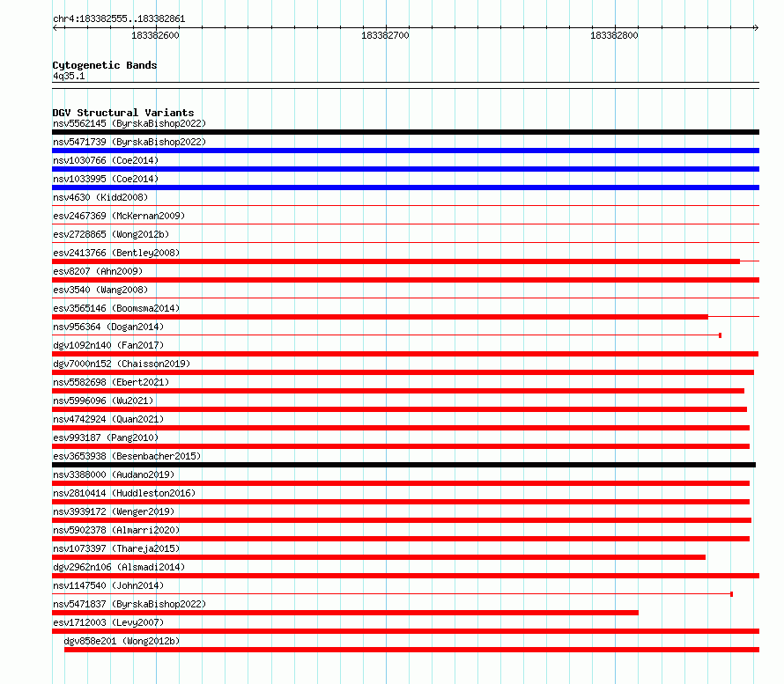
Task: Click nsv2810414 (Huddleston2016) label
Action: (x=124, y=493)
